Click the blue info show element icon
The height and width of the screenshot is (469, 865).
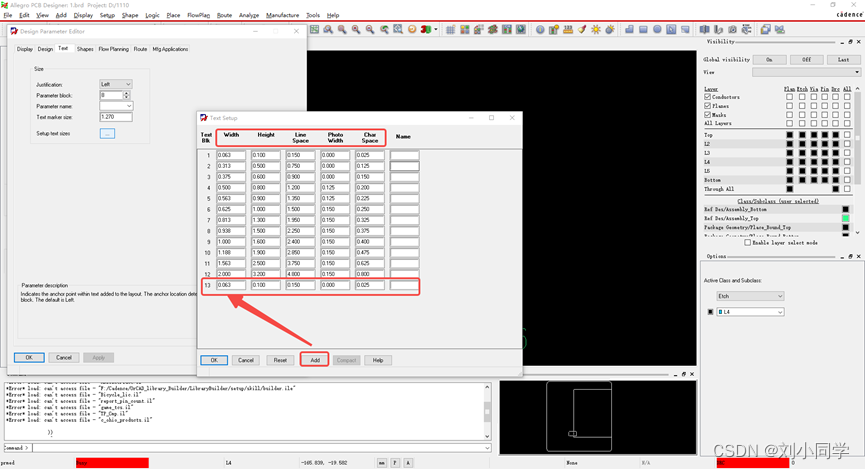pos(541,29)
